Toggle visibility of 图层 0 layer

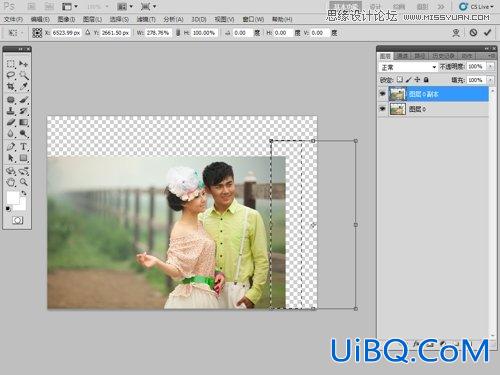(382, 109)
